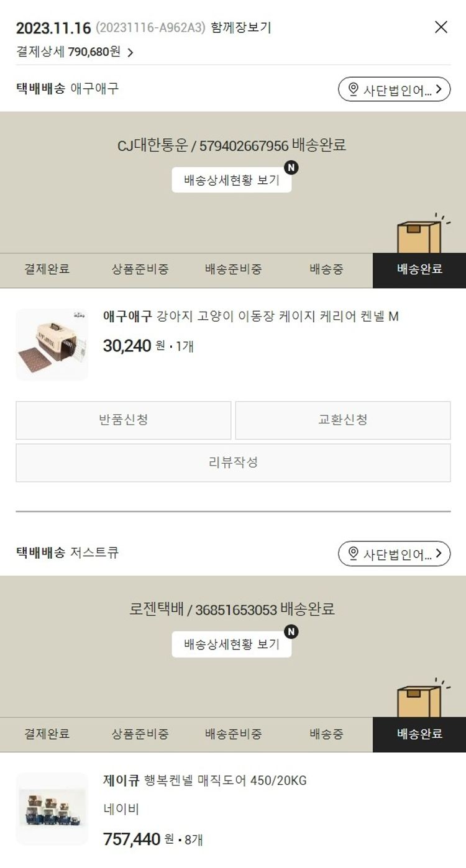The image size is (466, 868).
Task: Select first 결제완료 status step
Action: click(x=47, y=269)
